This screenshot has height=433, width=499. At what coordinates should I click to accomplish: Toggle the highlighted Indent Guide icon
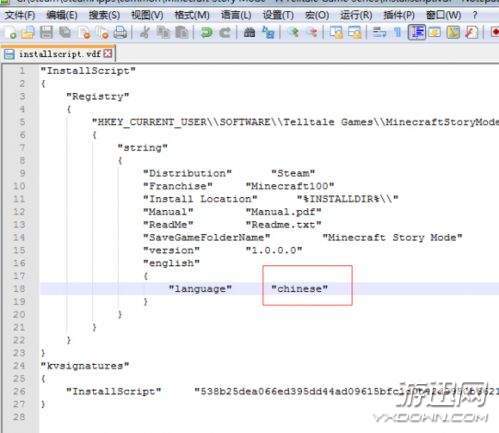click(x=417, y=32)
